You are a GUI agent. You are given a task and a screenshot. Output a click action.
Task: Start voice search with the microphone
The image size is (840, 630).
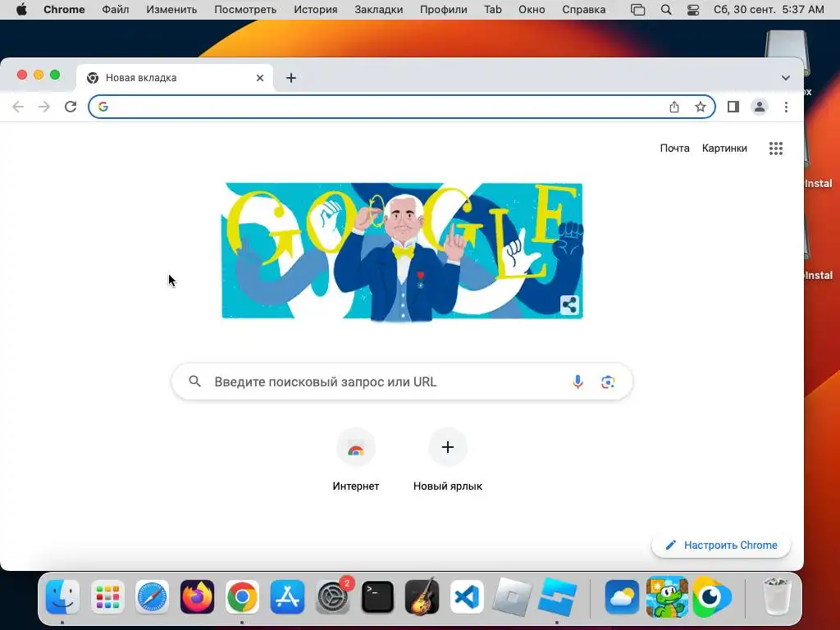point(577,381)
